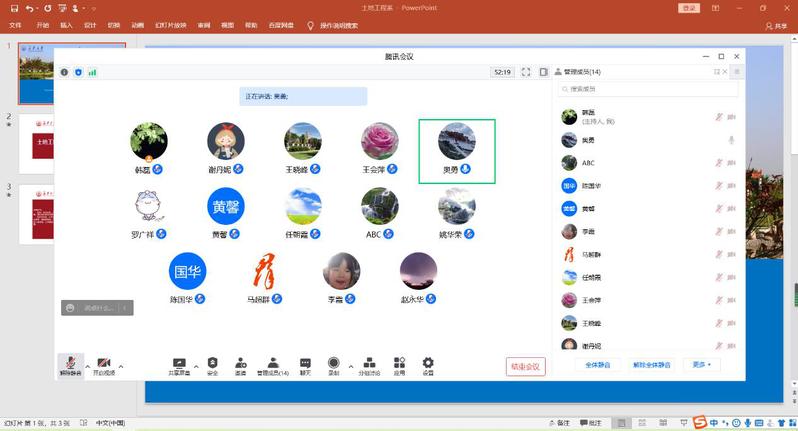This screenshot has width=798, height=431.
Task: Unmute microphone in meeting toolbar
Action: pos(71,365)
